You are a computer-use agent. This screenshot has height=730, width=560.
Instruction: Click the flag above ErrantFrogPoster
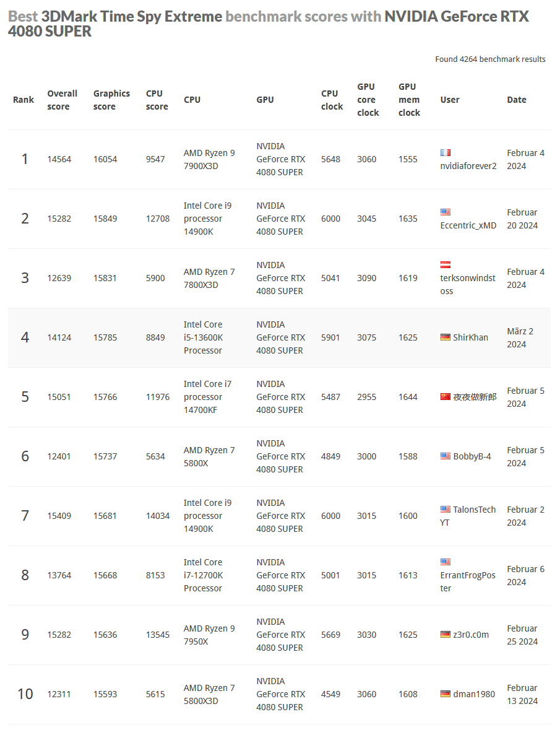(446, 562)
